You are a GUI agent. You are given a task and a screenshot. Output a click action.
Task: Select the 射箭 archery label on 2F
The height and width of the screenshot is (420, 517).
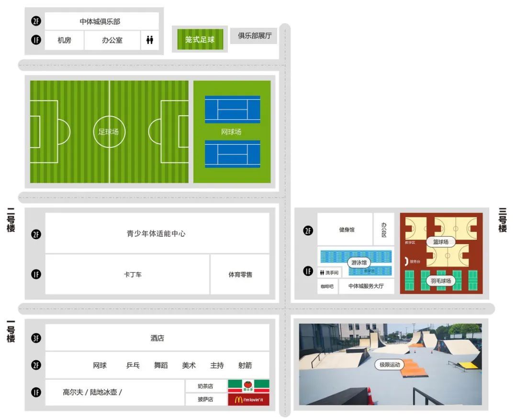pyautogui.click(x=245, y=365)
